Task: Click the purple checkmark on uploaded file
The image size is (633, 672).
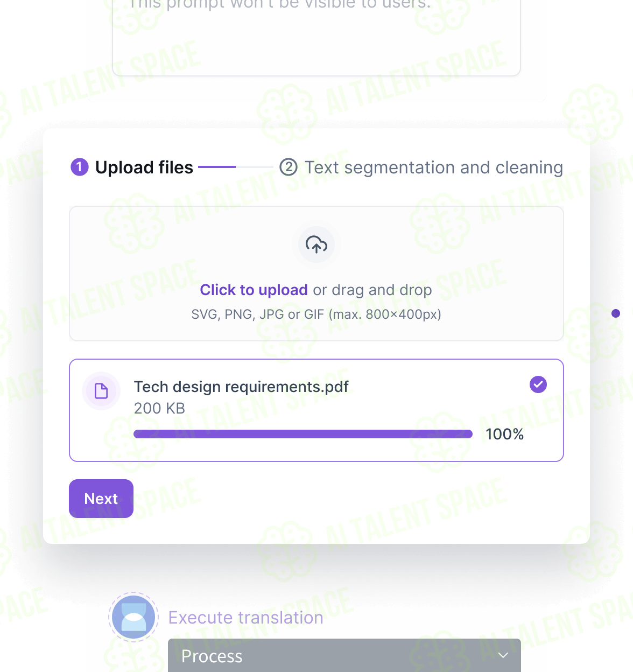Action: [538, 384]
